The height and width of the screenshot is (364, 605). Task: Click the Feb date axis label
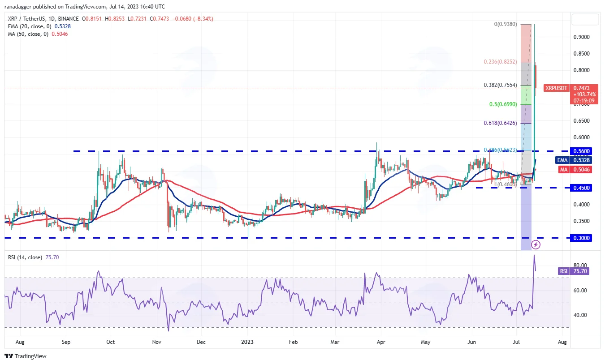[x=293, y=342]
